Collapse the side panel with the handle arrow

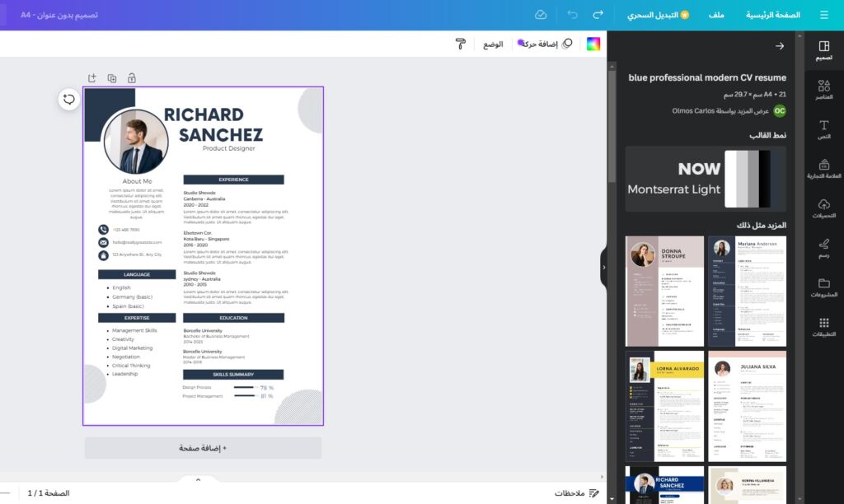coord(603,267)
